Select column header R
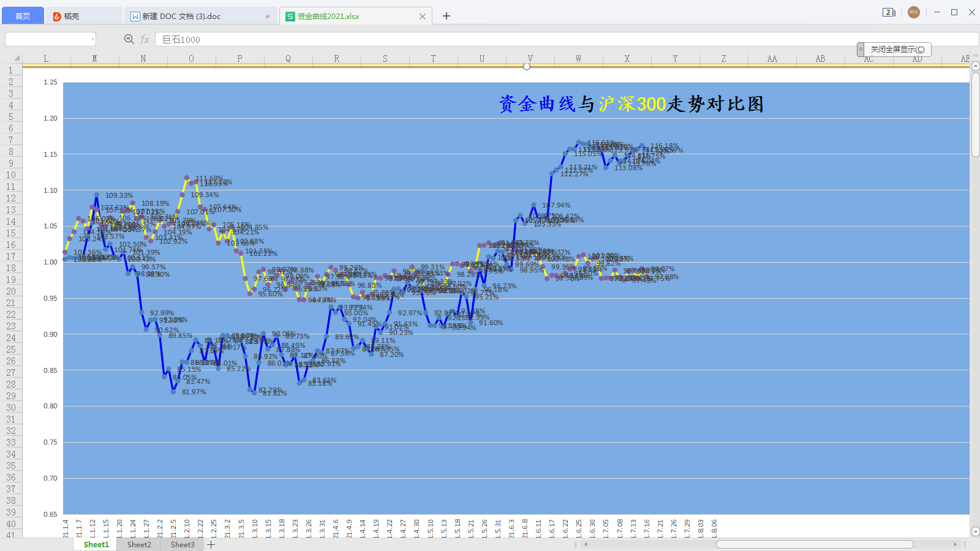The width and height of the screenshot is (980, 551). pyautogui.click(x=336, y=59)
